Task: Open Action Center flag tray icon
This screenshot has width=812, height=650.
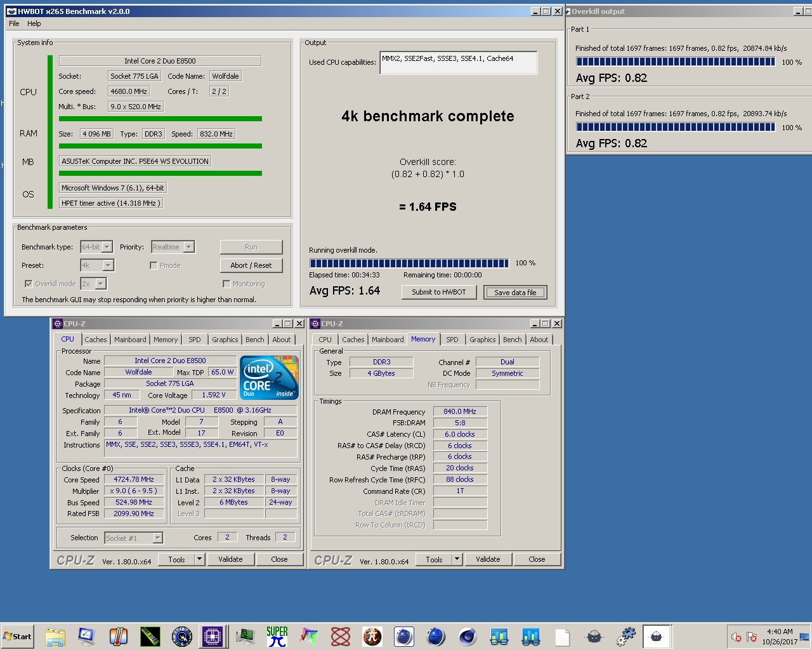Action: pyautogui.click(x=752, y=637)
